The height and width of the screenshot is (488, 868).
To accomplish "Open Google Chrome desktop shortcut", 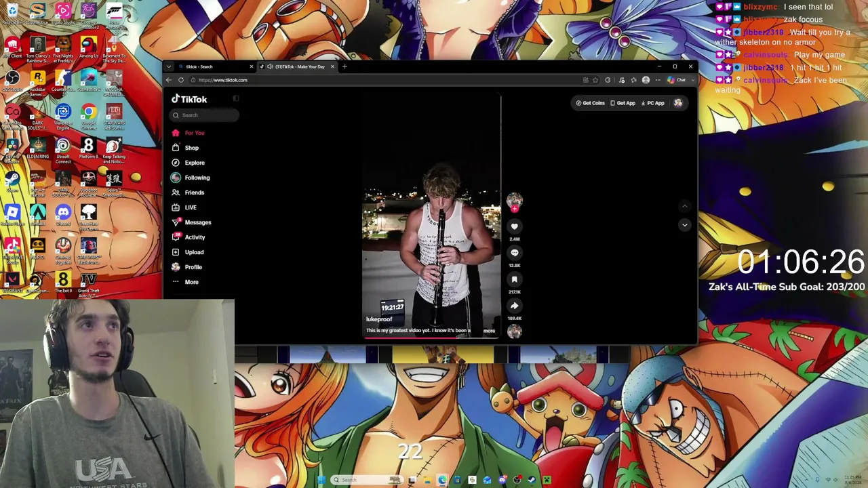I will click(88, 115).
